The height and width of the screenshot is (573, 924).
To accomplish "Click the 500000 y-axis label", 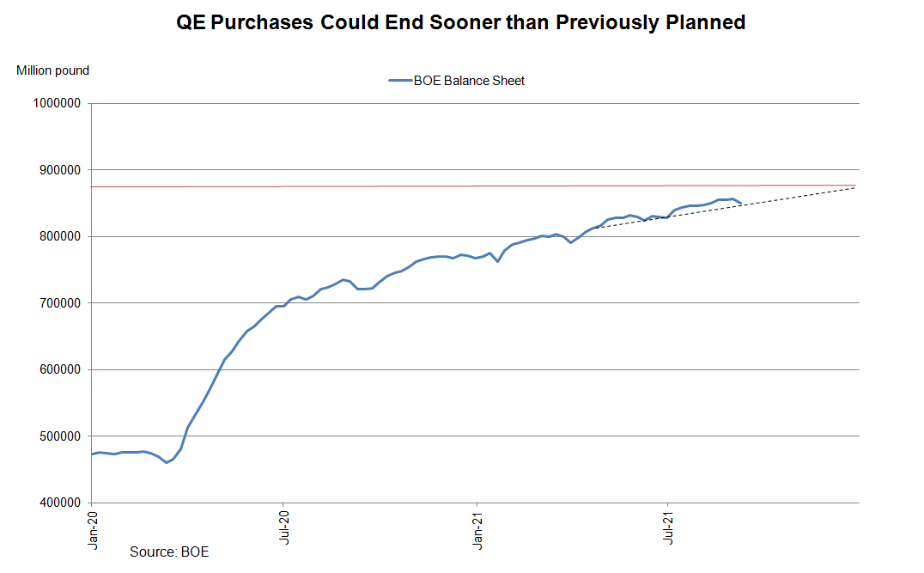I will (58, 436).
